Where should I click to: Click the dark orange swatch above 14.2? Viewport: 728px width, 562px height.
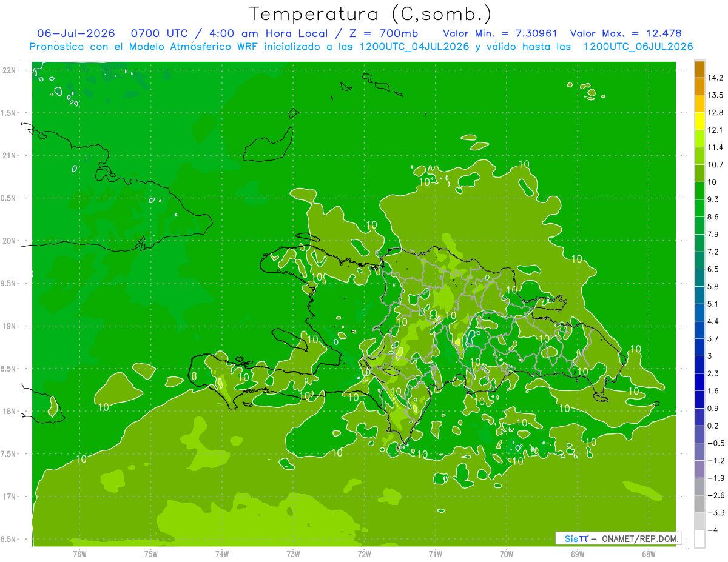click(699, 69)
